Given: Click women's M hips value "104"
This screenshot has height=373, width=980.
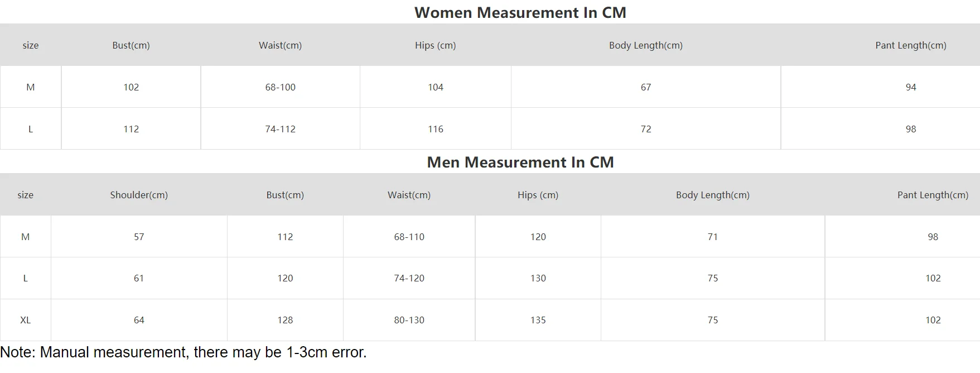Looking at the screenshot, I should coord(436,87).
